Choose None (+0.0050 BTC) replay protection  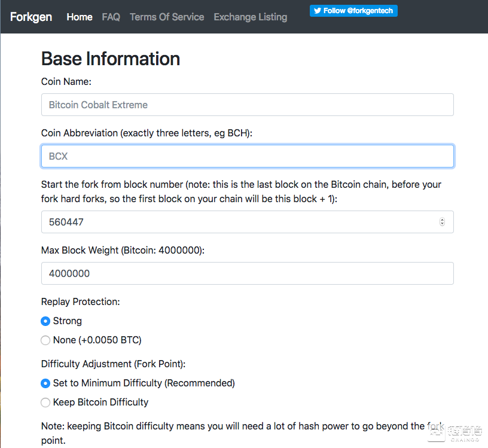[x=45, y=340]
